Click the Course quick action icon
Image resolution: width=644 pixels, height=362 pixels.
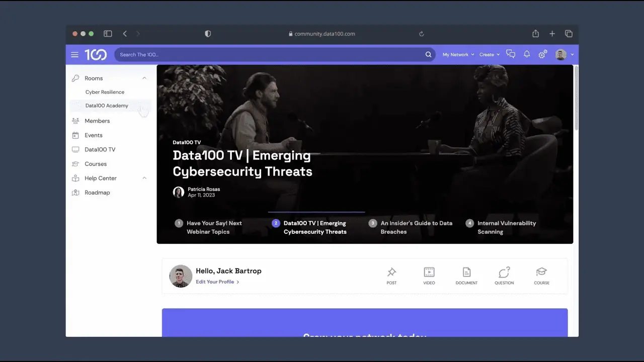coord(541,276)
